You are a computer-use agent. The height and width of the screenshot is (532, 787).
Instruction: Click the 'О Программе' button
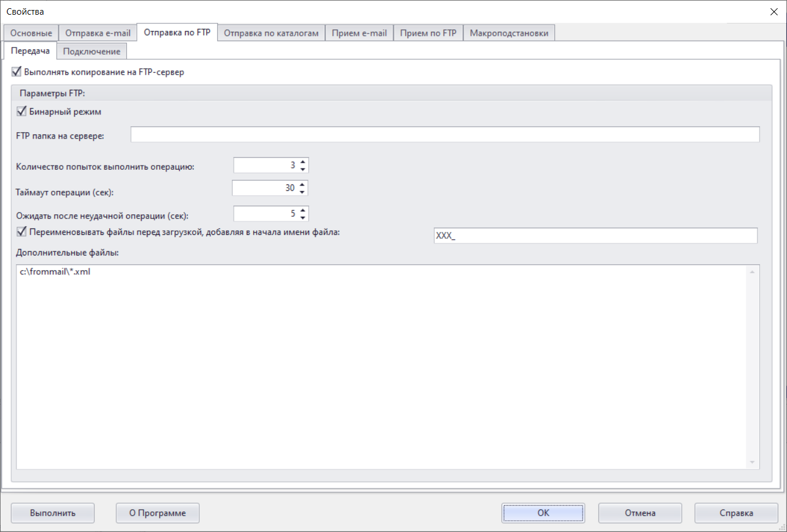coord(157,513)
